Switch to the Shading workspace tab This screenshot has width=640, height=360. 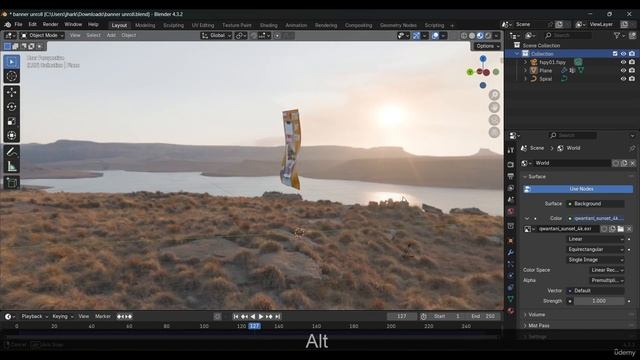pyautogui.click(x=269, y=25)
